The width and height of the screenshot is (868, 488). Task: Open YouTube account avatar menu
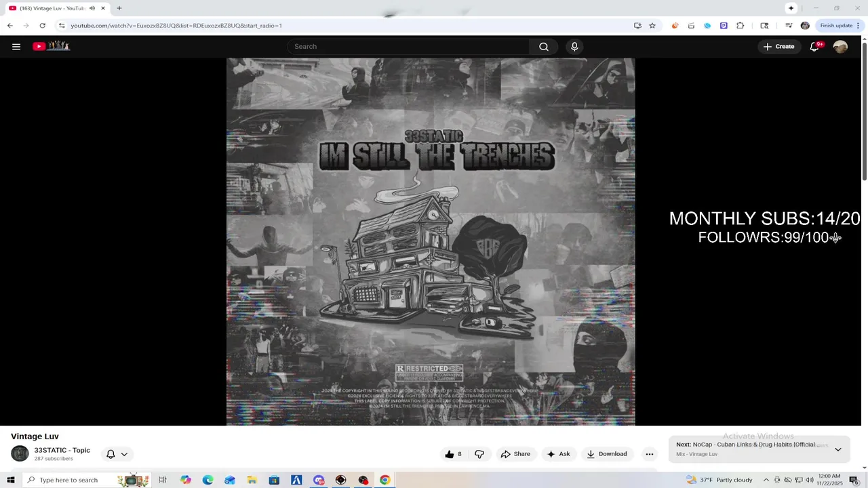point(840,47)
